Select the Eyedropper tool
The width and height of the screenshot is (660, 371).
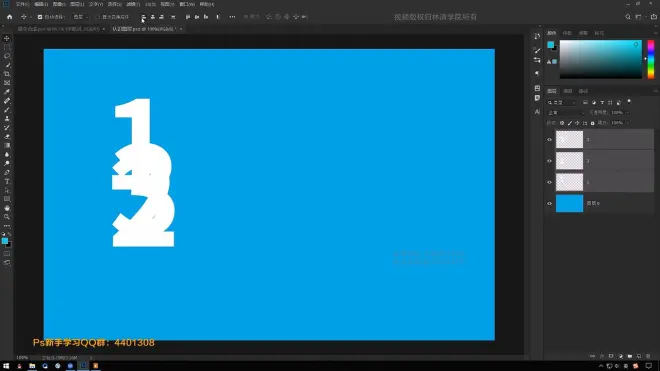click(x=7, y=92)
